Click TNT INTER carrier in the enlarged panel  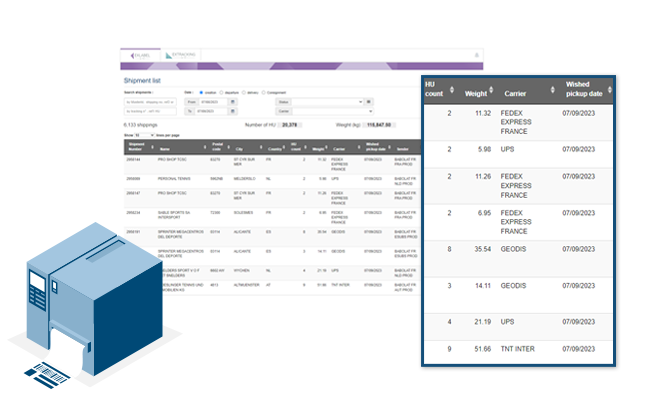tap(517, 349)
